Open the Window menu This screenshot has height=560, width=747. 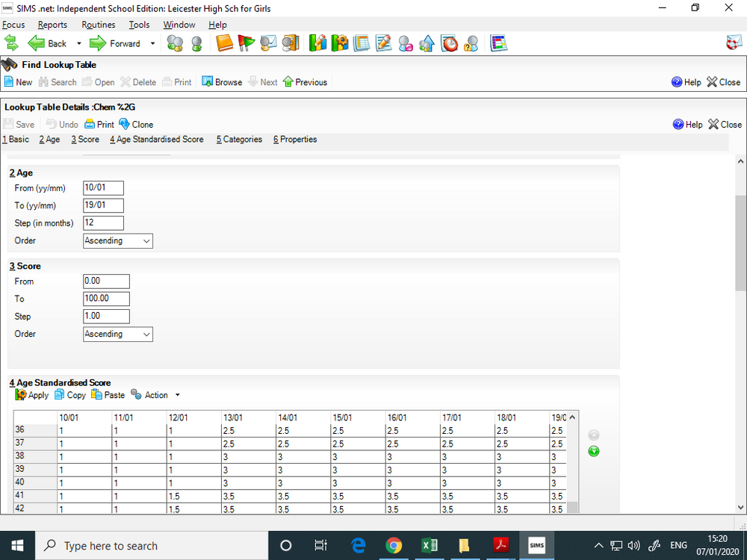click(179, 25)
